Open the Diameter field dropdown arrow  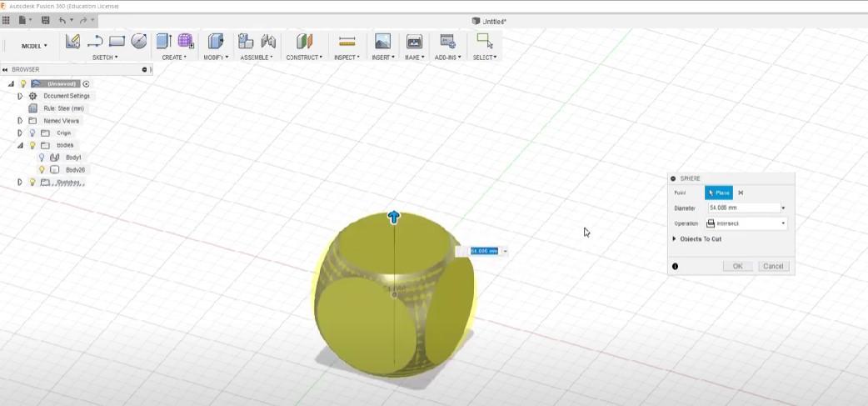coord(783,208)
